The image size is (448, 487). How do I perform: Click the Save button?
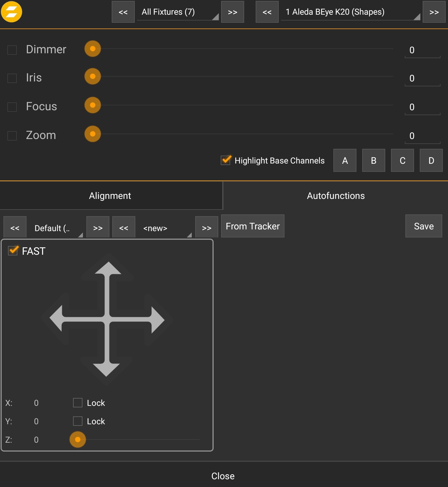[423, 226]
